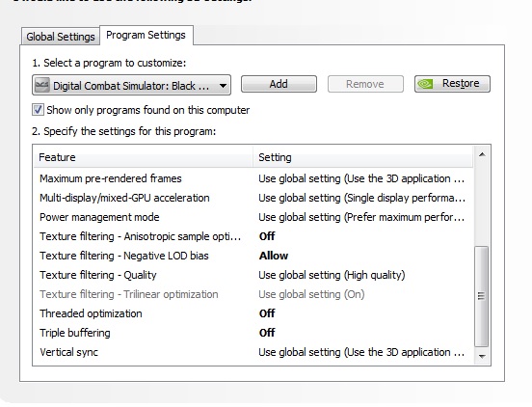Viewport: 532px width, 407px height.
Task: Click the scrollbar down arrow
Action: [x=482, y=357]
